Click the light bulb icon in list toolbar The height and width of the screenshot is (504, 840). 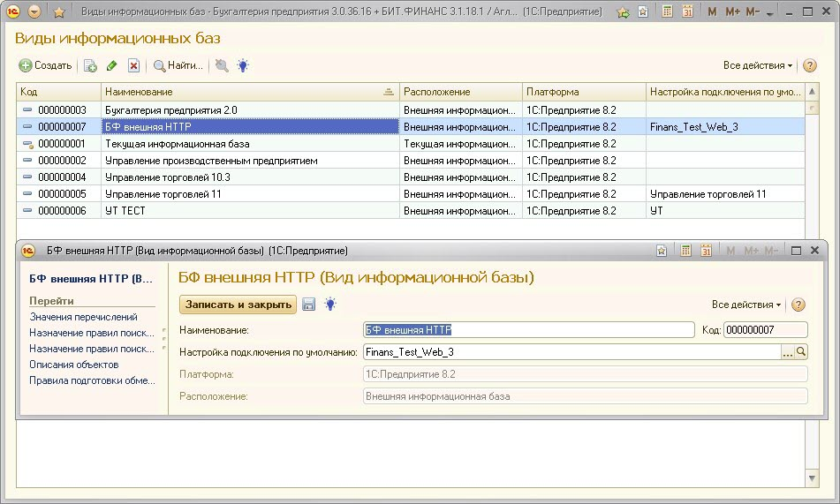point(243,65)
